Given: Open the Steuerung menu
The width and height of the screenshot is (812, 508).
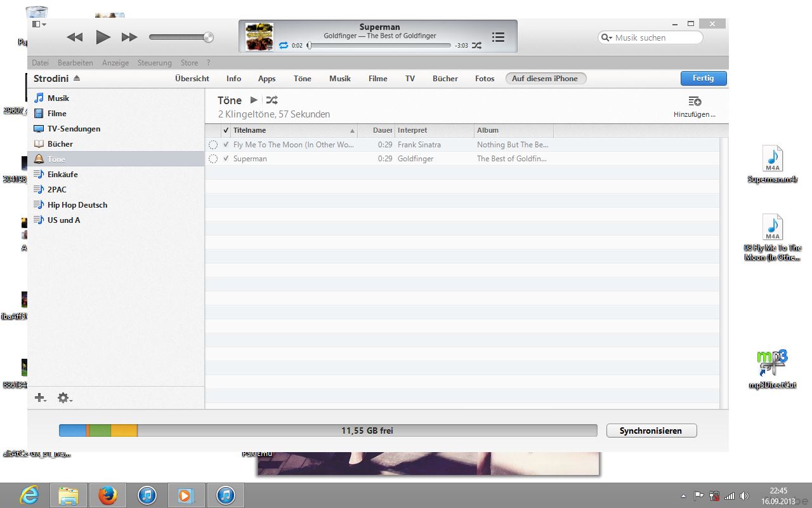Looking at the screenshot, I should click(x=155, y=63).
